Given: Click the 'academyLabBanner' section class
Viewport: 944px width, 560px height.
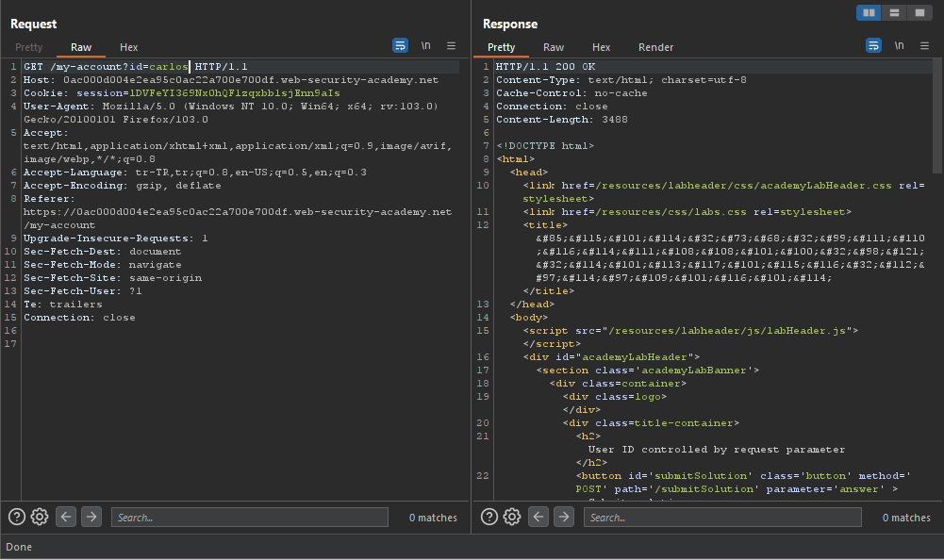Looking at the screenshot, I should tap(693, 371).
